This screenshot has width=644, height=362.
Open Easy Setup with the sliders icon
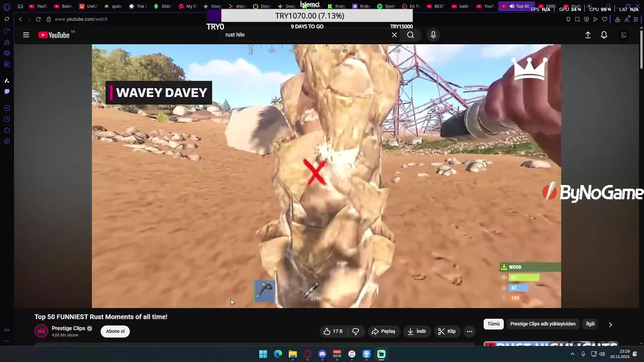coord(636,19)
